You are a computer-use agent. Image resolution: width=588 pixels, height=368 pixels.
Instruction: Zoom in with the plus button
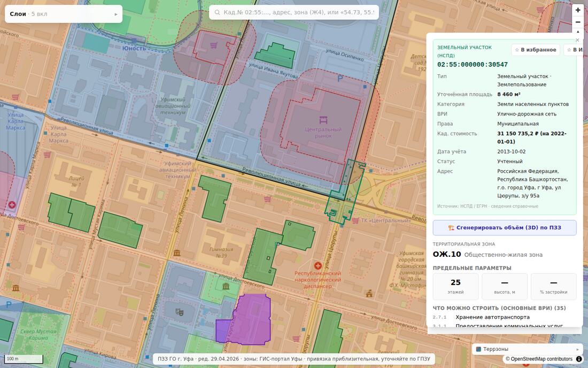tap(578, 11)
